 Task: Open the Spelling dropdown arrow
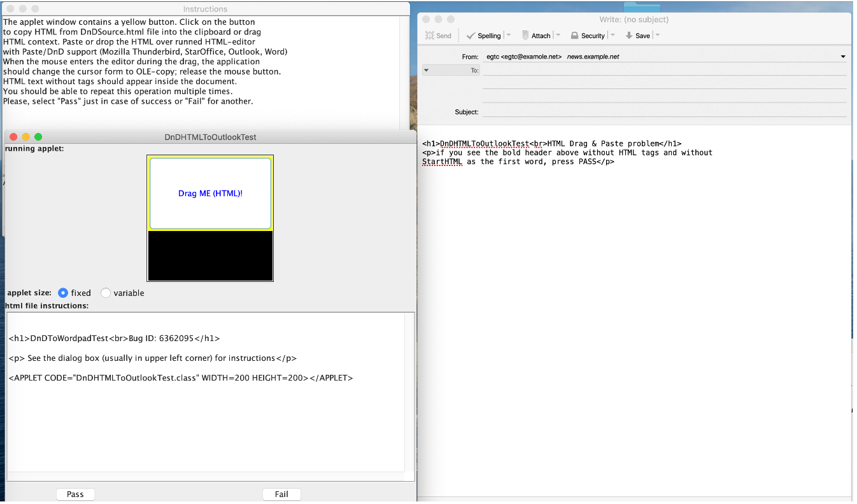coord(509,36)
